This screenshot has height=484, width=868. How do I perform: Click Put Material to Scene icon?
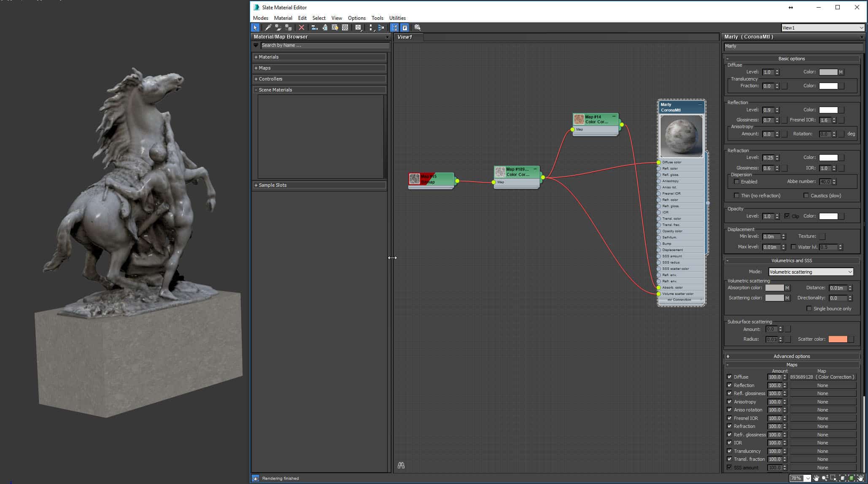[x=278, y=27]
